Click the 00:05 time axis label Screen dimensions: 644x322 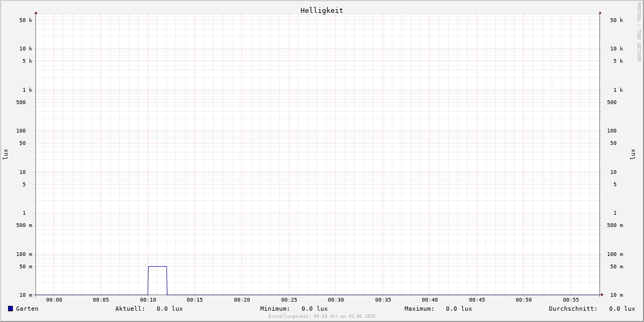101,300
